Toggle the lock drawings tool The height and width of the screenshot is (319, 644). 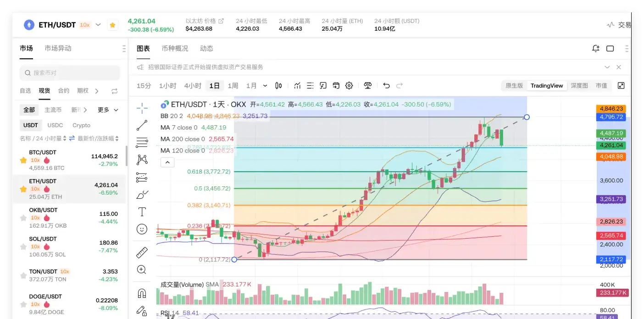tap(142, 311)
